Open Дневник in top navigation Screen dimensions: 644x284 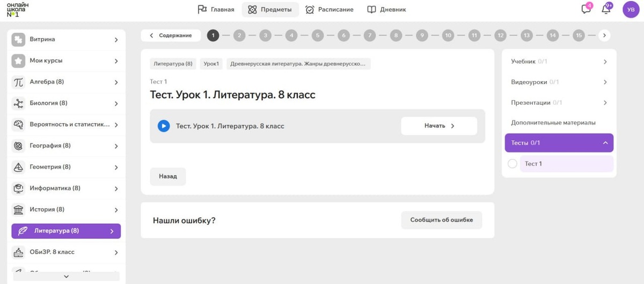(386, 10)
